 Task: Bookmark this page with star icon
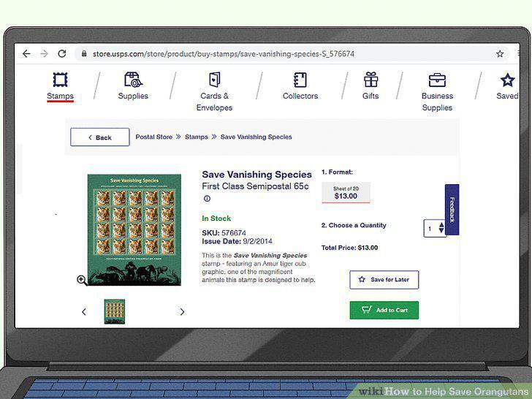click(500, 53)
